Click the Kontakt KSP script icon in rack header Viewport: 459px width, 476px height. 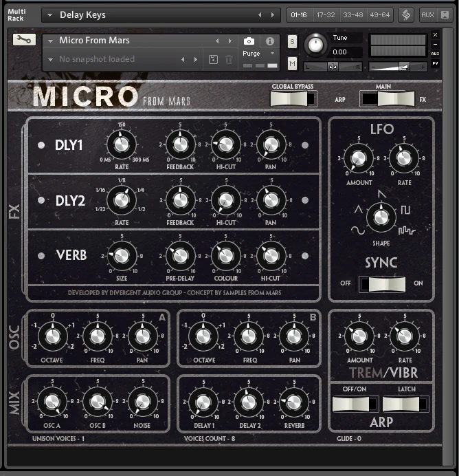[406, 15]
